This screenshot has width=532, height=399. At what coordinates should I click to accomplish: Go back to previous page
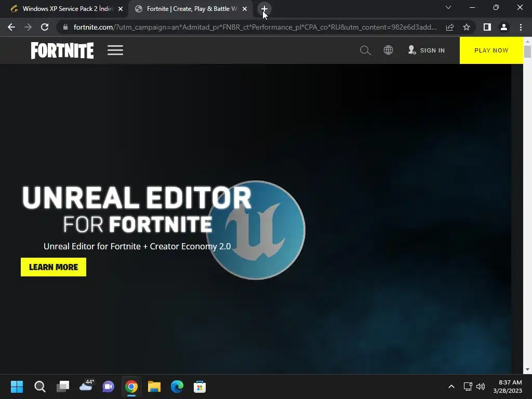click(x=11, y=27)
